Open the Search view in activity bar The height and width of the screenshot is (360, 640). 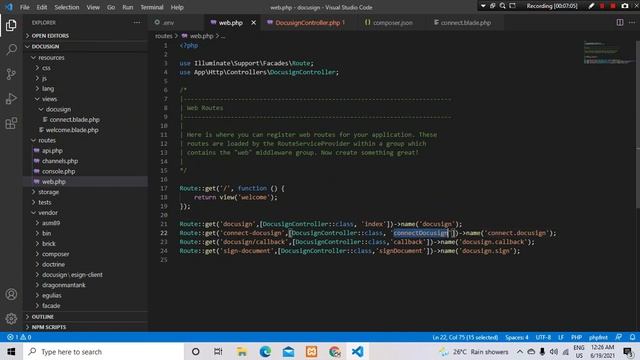tap(11, 50)
